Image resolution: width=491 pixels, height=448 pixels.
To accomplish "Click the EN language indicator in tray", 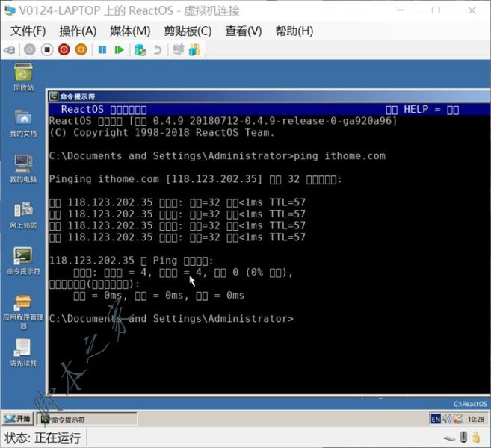I will click(436, 419).
